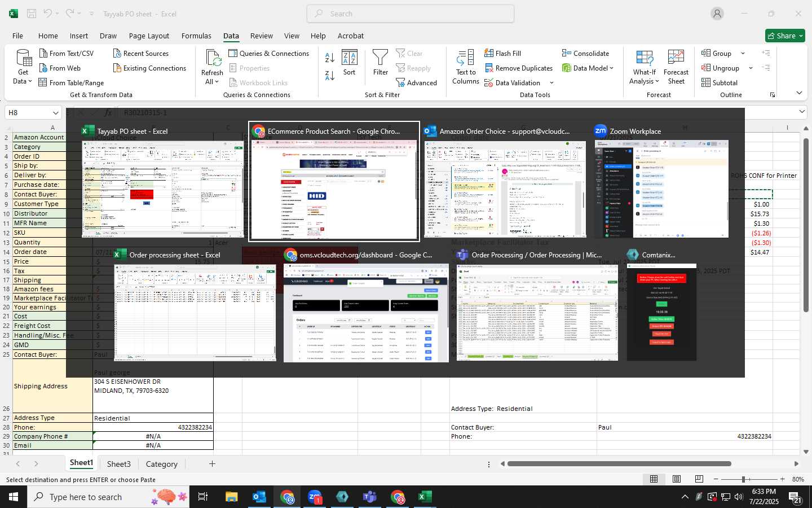Viewport: 812px width, 508px height.
Task: Toggle the Filter funnel button
Action: (381, 63)
